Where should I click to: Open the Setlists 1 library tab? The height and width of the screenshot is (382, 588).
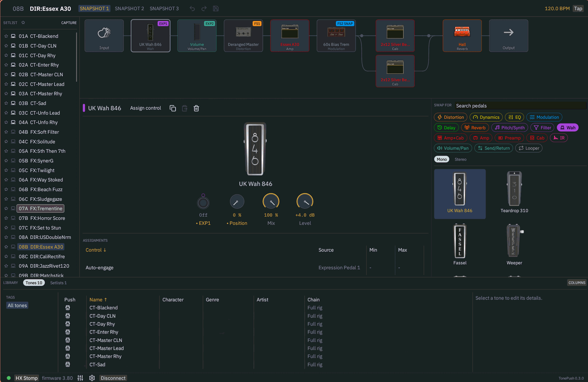pyautogui.click(x=58, y=283)
